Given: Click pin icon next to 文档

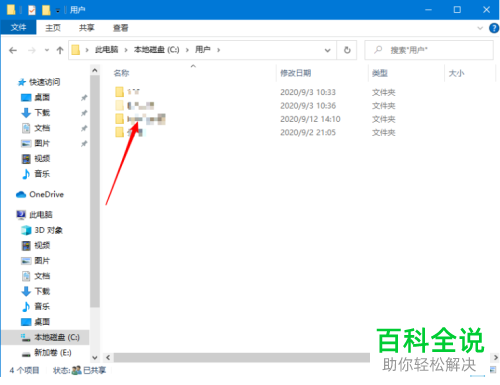Looking at the screenshot, I should [84, 128].
